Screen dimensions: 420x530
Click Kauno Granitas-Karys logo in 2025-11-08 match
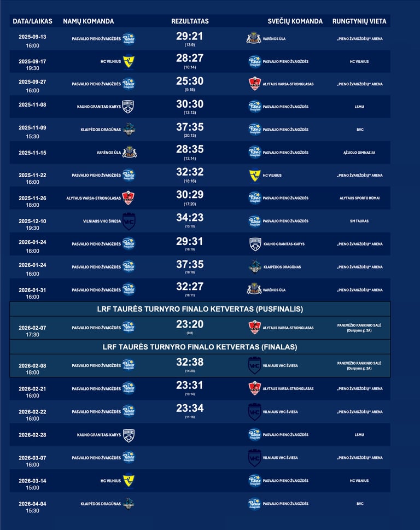[129, 107]
